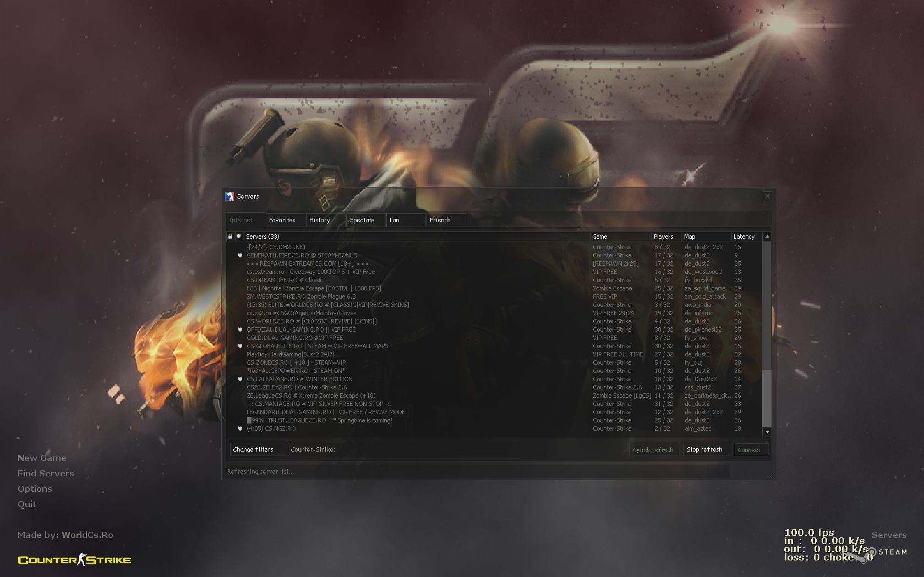Click shield icon beside GENERATII.FIRECS.RO server
This screenshot has width=924, height=577.
pos(240,255)
